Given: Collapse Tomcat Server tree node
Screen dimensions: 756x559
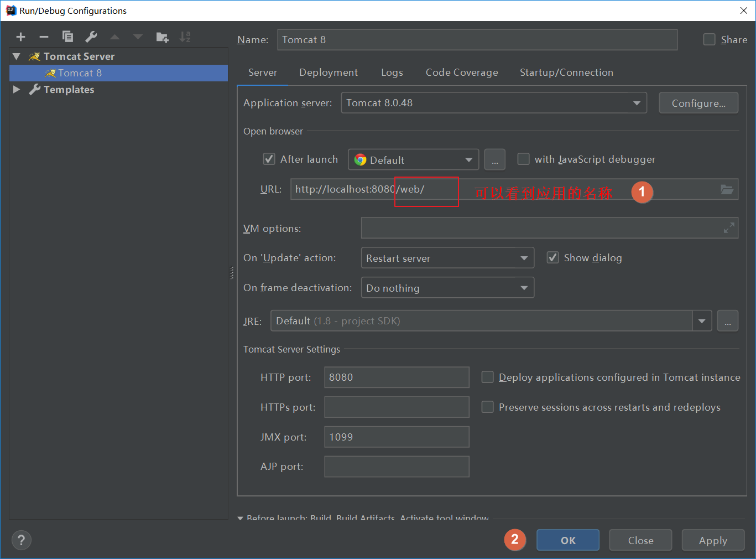Looking at the screenshot, I should [x=17, y=56].
